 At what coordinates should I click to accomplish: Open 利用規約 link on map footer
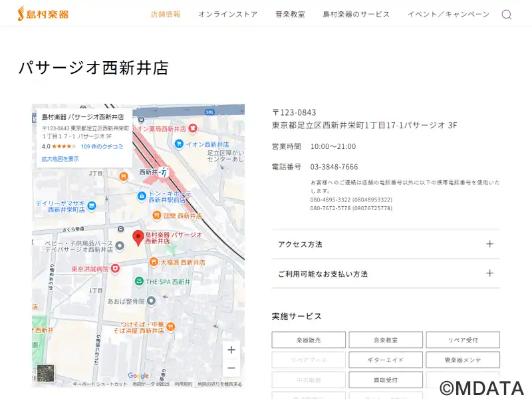[x=184, y=384]
